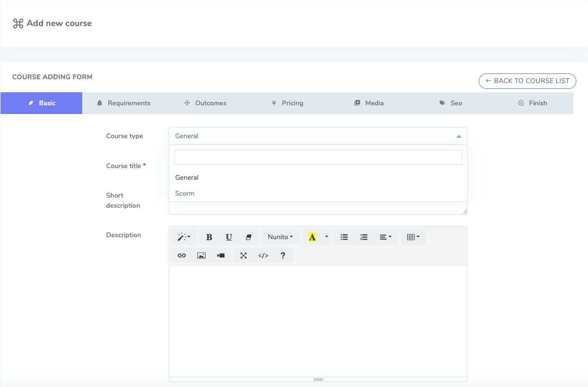Toggle the ordered numbered list
This screenshot has height=387, width=588.
[x=364, y=237]
